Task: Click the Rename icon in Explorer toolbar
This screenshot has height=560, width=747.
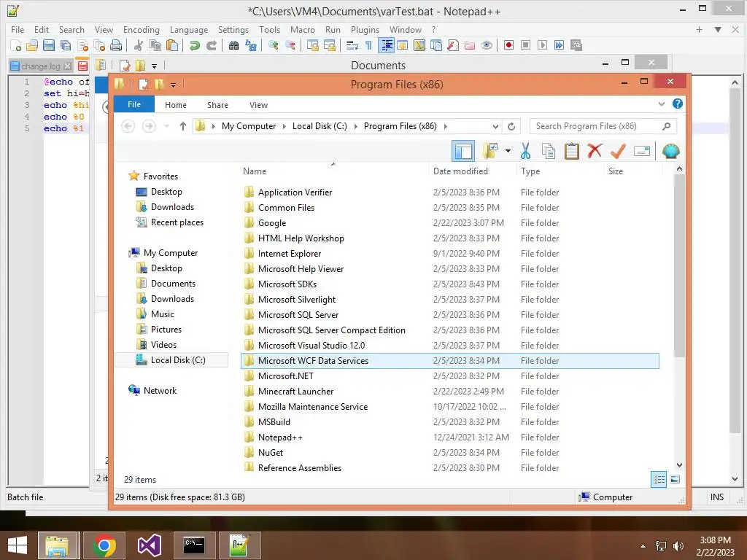Action: pyautogui.click(x=642, y=152)
